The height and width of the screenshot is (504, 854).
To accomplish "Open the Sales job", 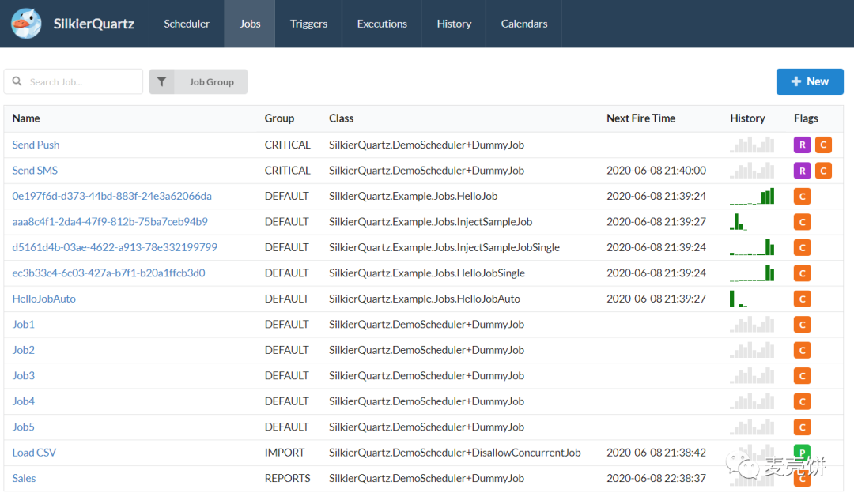I will point(24,478).
